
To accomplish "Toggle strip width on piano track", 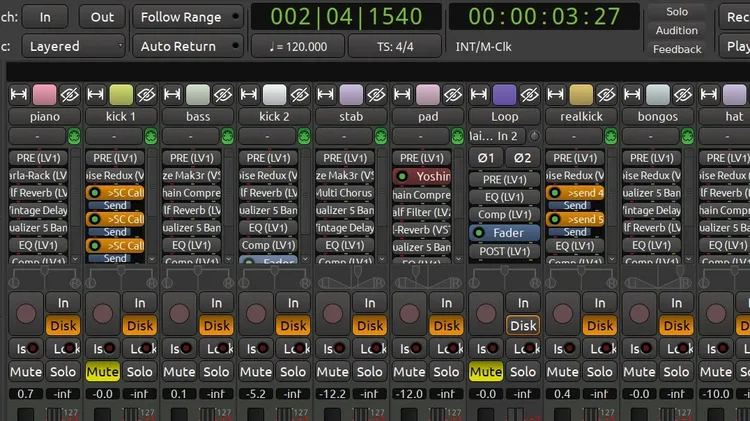I will pos(20,95).
